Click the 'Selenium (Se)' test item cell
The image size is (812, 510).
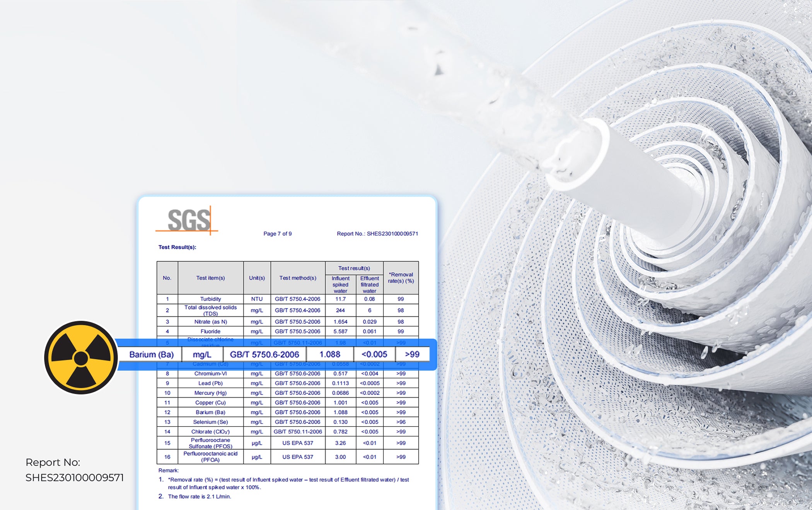click(x=210, y=422)
